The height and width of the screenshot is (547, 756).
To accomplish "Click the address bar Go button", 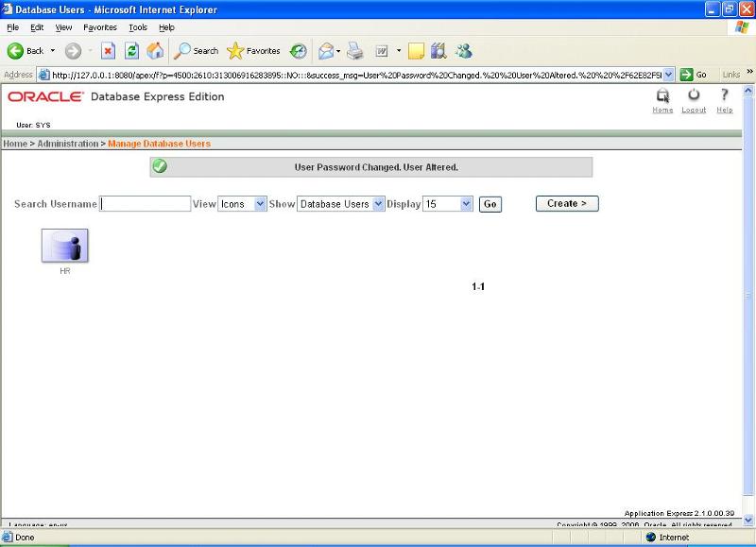I will point(694,75).
